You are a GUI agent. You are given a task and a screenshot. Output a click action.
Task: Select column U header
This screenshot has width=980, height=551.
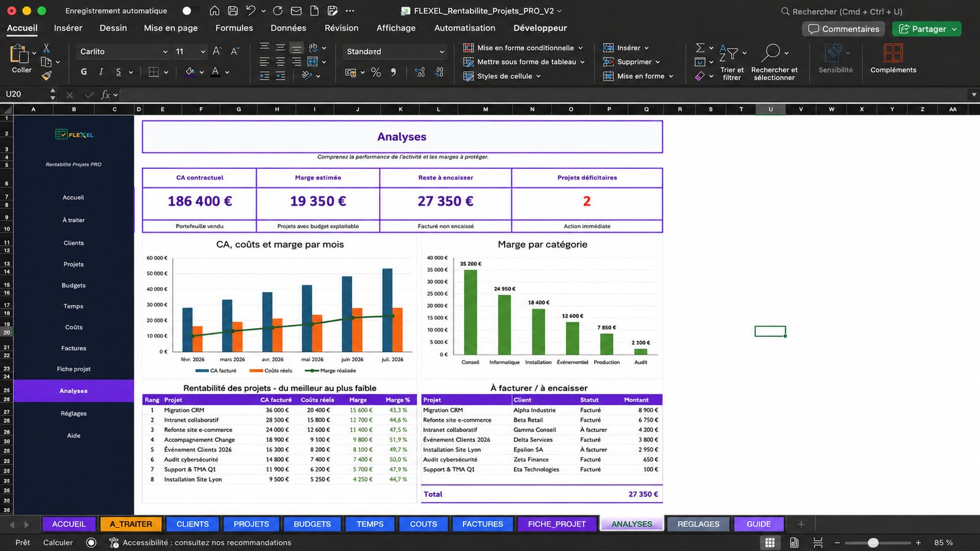click(771, 109)
